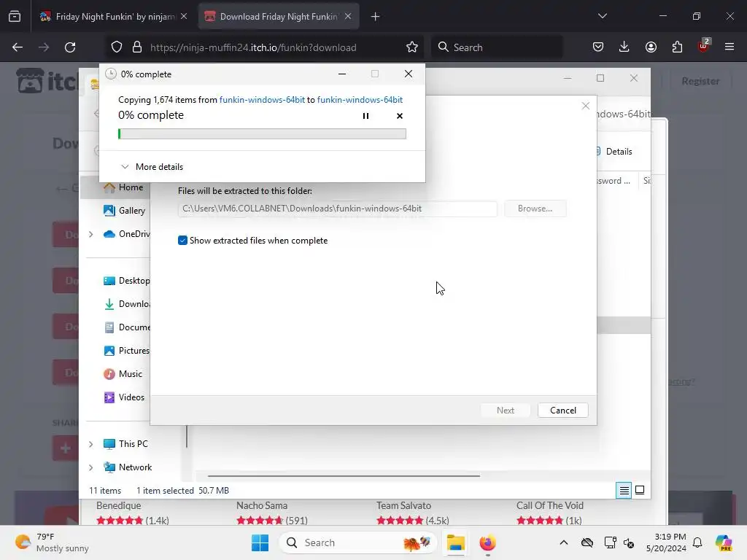Open the uBlock Origin extension icon
Screen dimensions: 747x560
tap(703, 46)
